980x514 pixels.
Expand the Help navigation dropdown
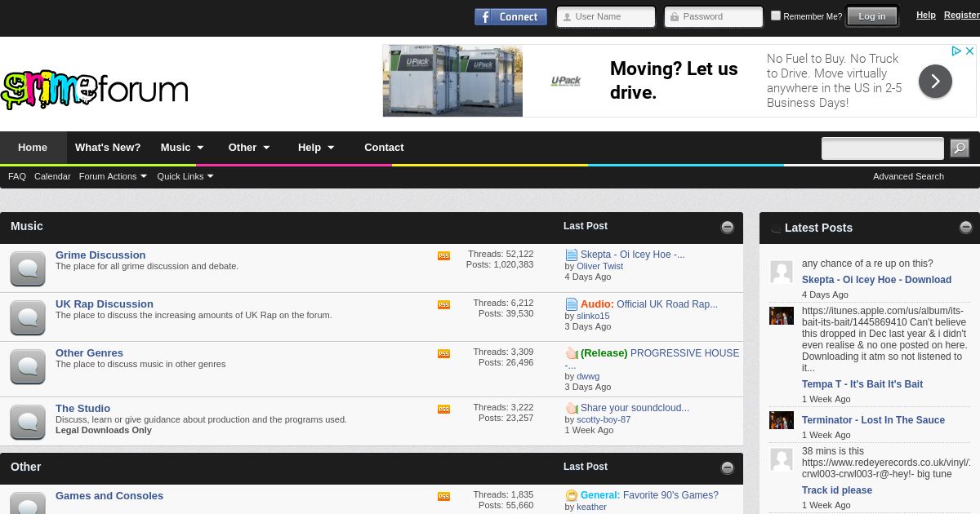click(x=316, y=148)
